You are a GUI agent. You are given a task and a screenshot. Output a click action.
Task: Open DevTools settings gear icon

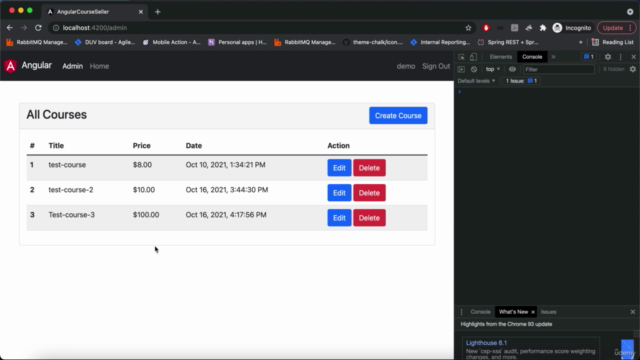(608, 57)
